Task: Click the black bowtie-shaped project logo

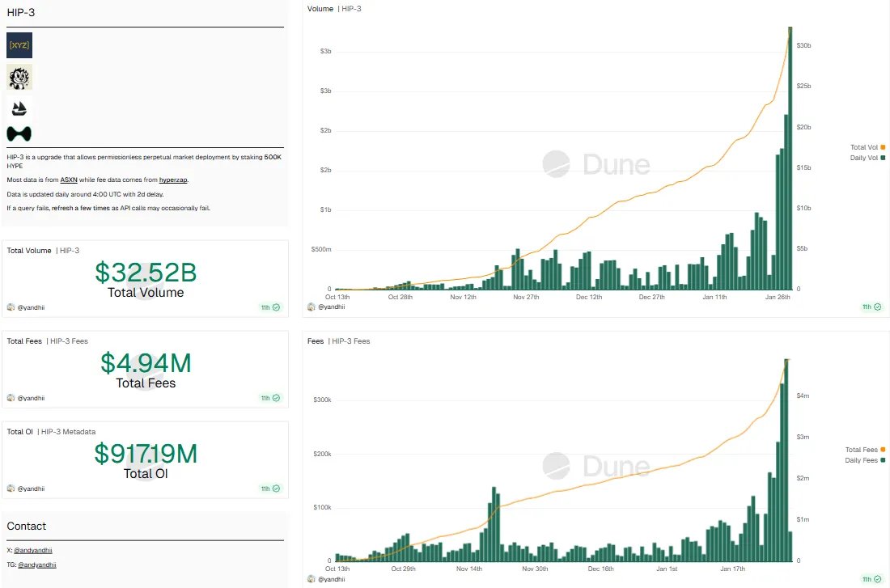Action: tap(19, 133)
